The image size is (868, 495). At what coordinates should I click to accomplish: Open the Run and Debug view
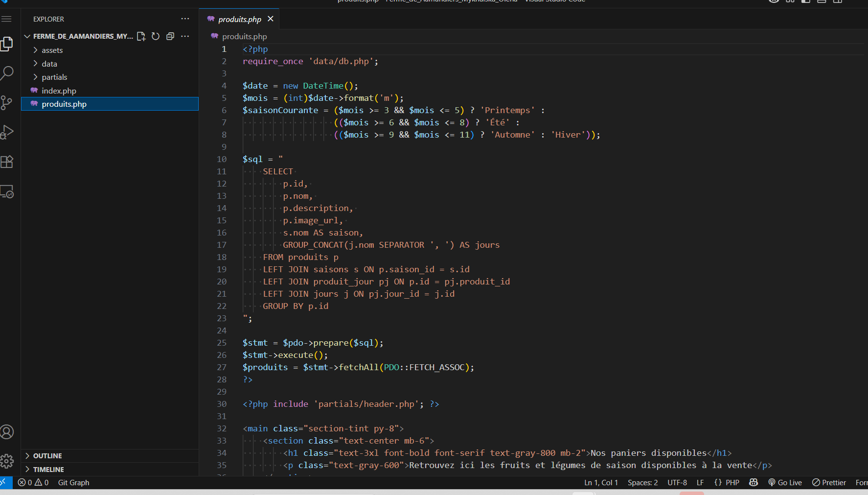tap(7, 132)
